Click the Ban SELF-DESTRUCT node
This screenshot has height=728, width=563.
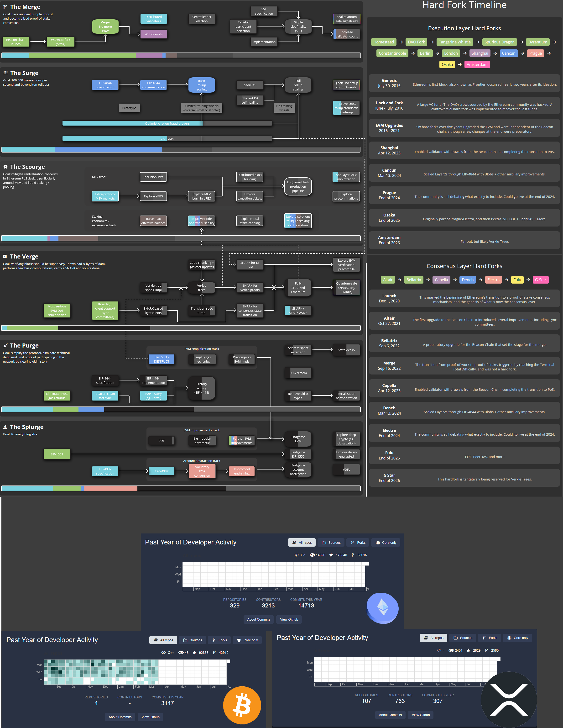[x=162, y=359]
